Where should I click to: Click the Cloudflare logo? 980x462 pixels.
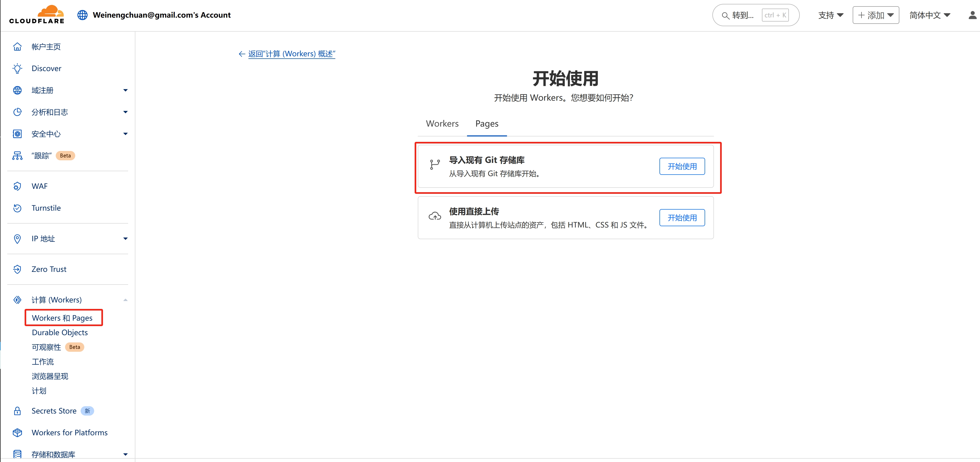click(37, 15)
